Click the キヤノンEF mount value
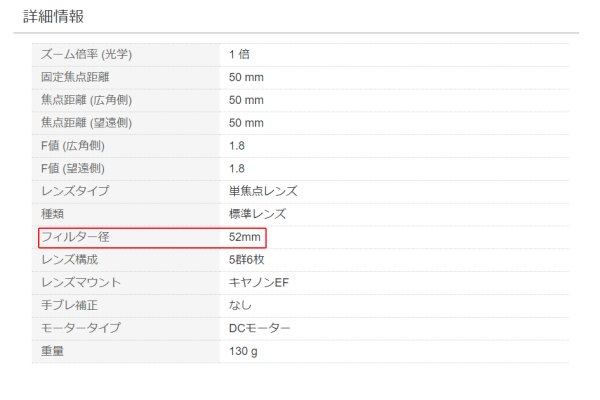Image resolution: width=600 pixels, height=400 pixels. pyautogui.click(x=259, y=283)
